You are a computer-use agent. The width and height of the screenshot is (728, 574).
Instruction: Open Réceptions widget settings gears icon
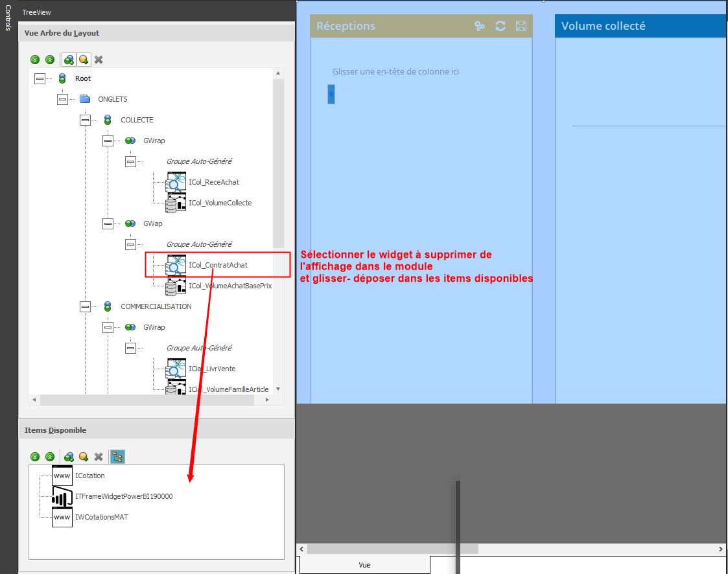(x=480, y=26)
